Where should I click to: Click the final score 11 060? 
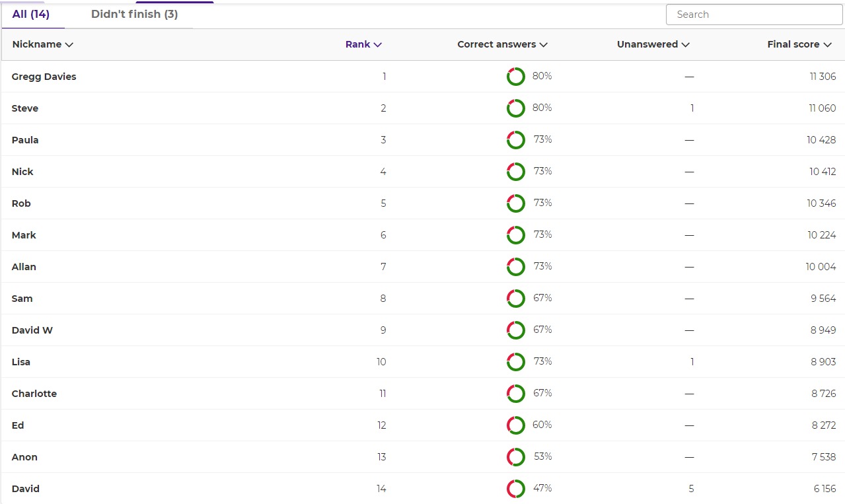[823, 108]
